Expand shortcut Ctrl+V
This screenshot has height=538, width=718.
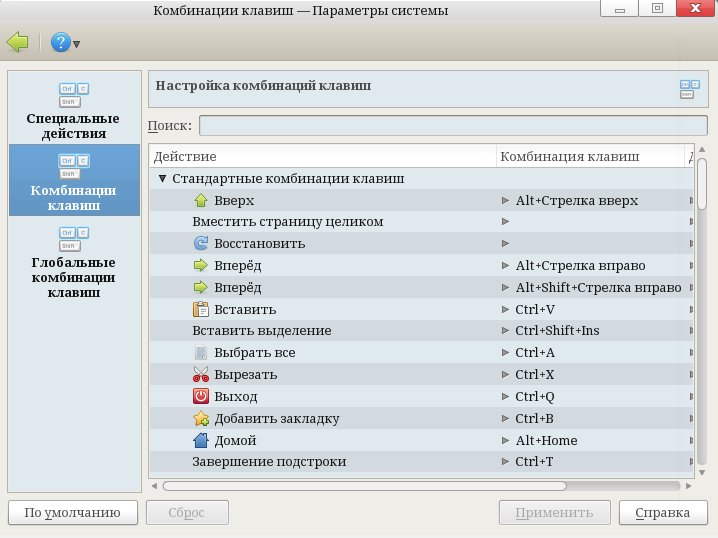505,309
